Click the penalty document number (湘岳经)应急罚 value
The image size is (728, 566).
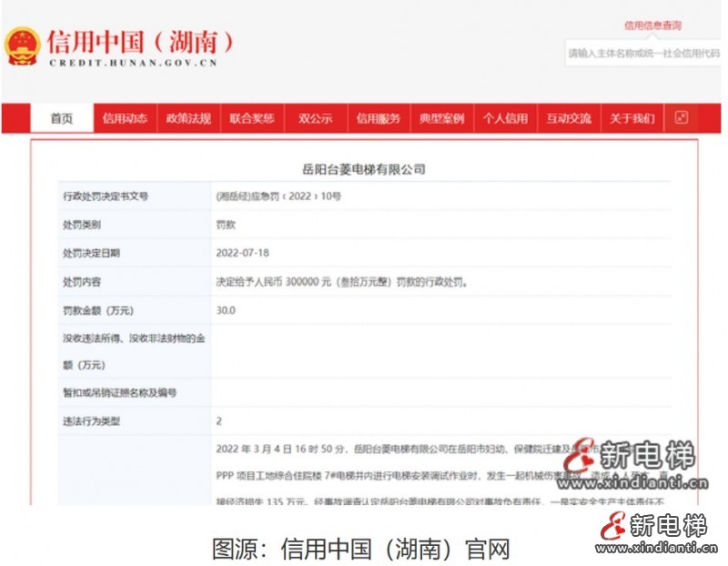click(x=278, y=196)
